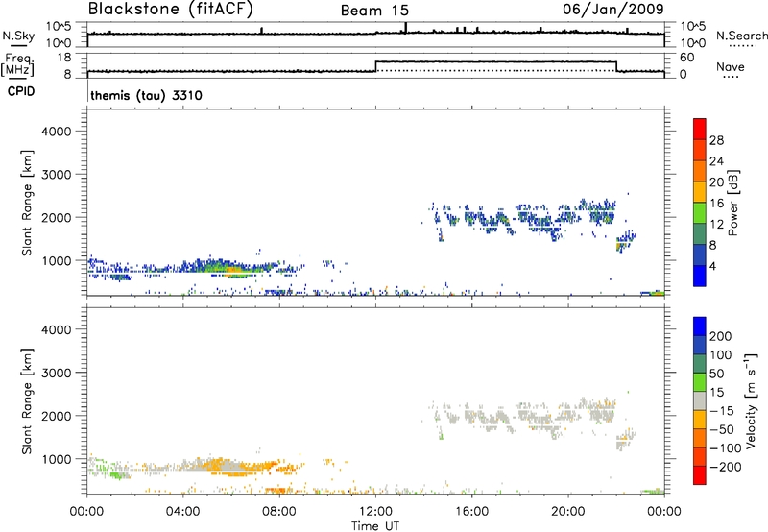Click the Freq. [MHz] axis label
768x532 pixels.
point(18,64)
